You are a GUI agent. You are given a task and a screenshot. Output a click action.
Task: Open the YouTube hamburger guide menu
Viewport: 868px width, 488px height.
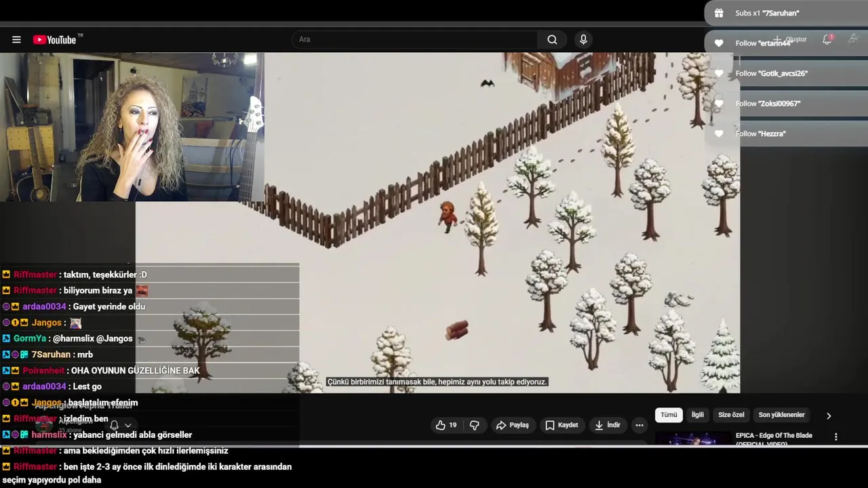(x=16, y=39)
